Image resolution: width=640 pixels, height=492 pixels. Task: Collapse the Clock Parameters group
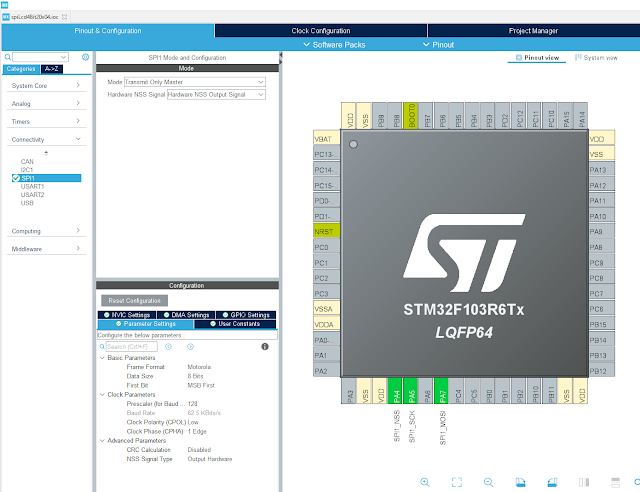(102, 394)
